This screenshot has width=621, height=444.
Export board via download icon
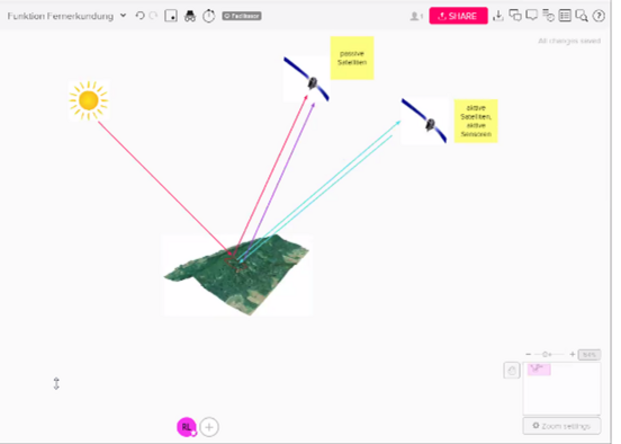pyautogui.click(x=499, y=16)
